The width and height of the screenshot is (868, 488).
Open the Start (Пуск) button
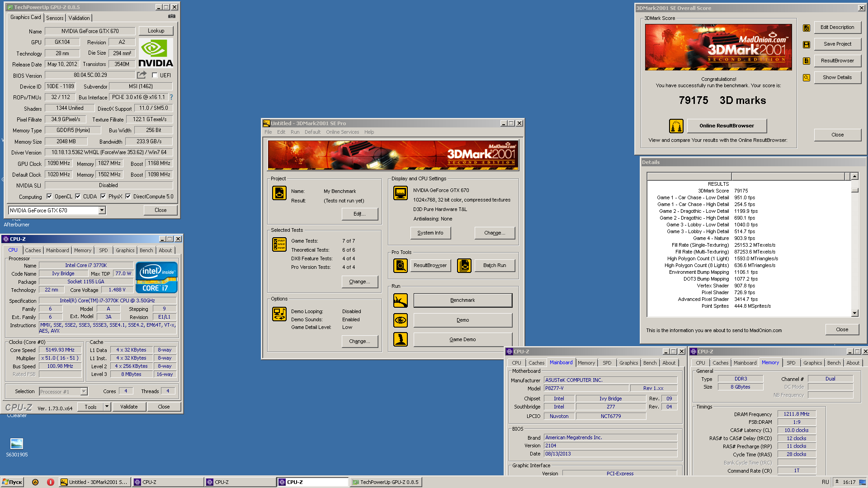[x=12, y=482]
